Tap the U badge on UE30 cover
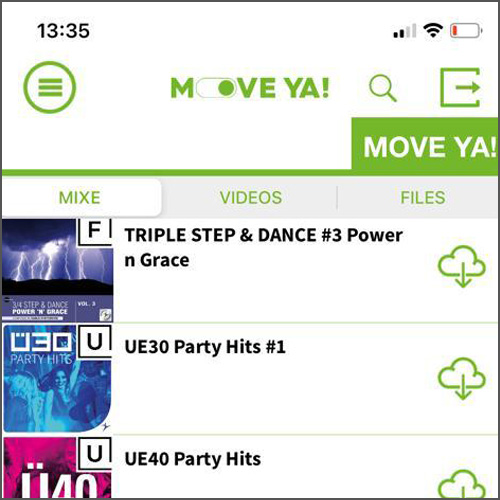 coord(95,342)
